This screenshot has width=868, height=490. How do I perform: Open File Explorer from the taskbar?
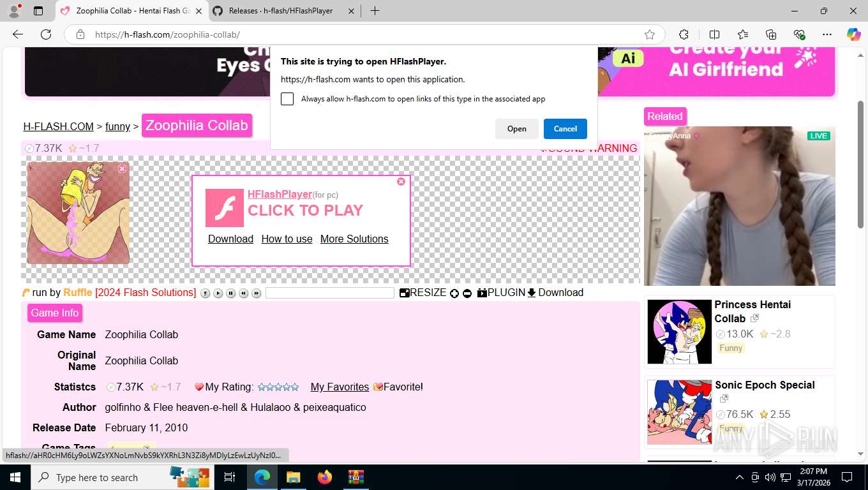coord(294,477)
